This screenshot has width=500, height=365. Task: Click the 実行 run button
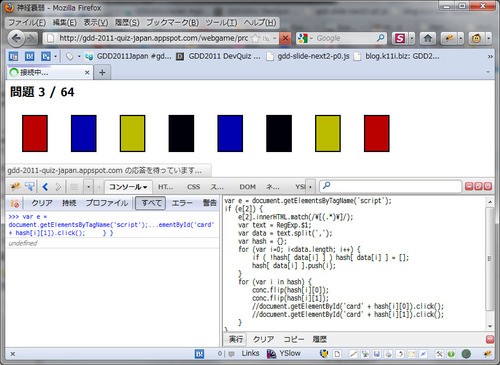pyautogui.click(x=236, y=339)
